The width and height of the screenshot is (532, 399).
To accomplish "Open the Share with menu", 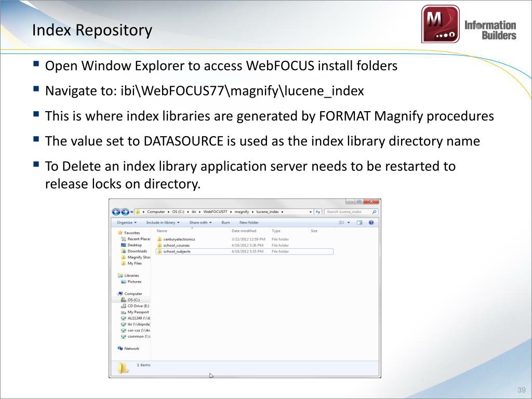I will click(200, 222).
